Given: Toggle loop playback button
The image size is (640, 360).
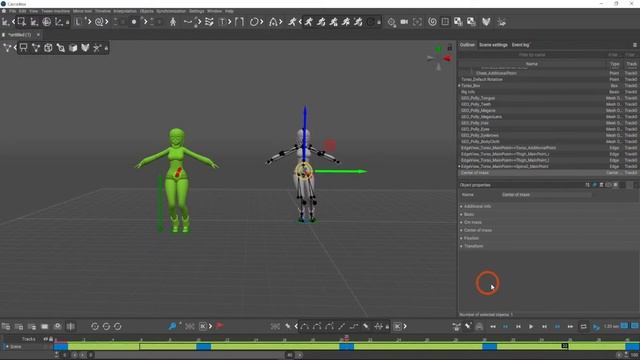Looking at the screenshot, I should click(x=583, y=327).
